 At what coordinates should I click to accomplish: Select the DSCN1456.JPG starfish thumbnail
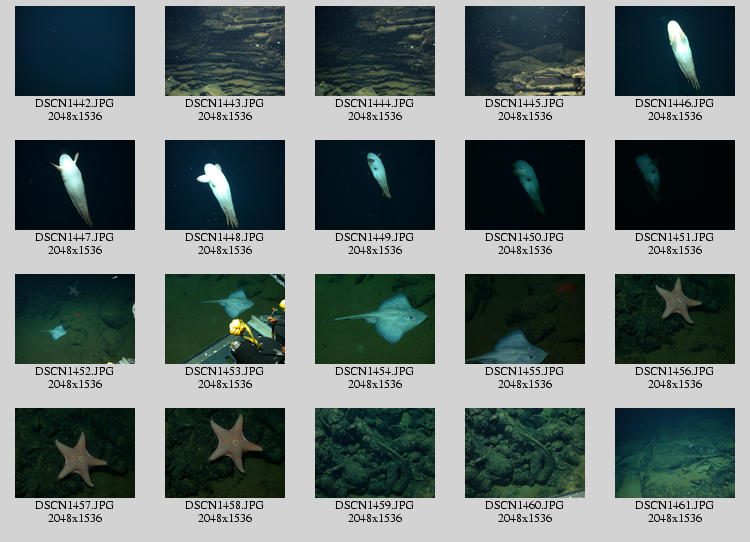pos(675,319)
